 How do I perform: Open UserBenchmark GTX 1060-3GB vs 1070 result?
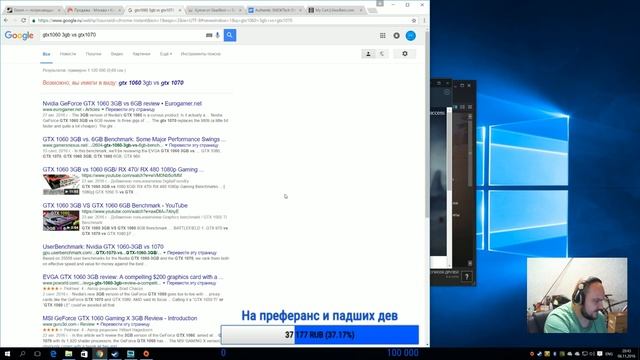(x=103, y=247)
